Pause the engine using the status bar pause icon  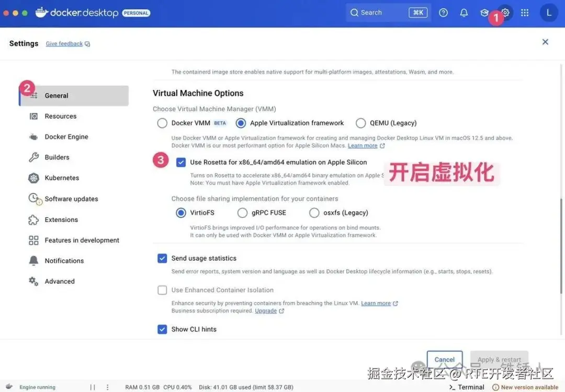(93, 387)
